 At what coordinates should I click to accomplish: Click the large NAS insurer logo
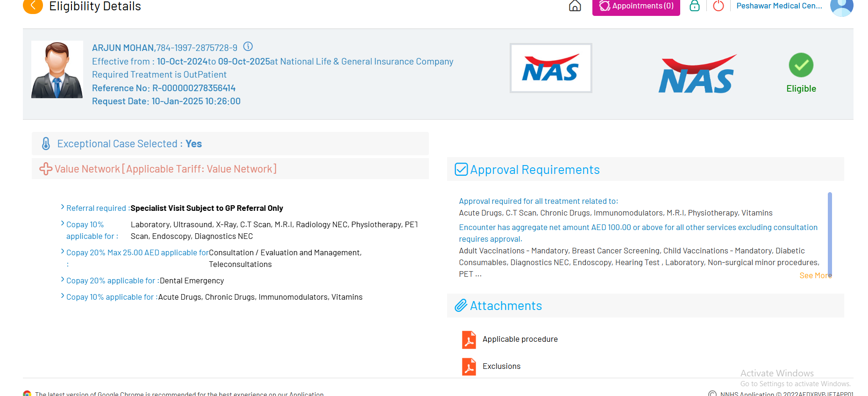click(697, 74)
